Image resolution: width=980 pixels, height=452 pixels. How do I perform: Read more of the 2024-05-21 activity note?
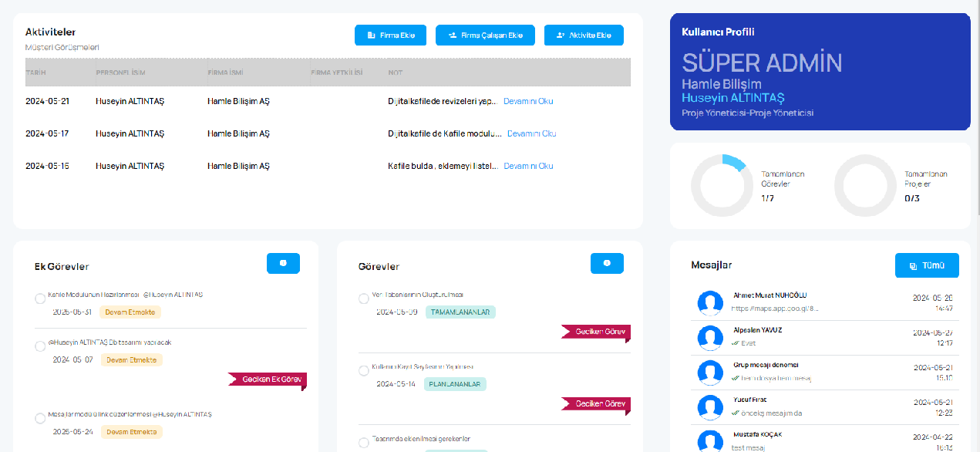click(528, 102)
